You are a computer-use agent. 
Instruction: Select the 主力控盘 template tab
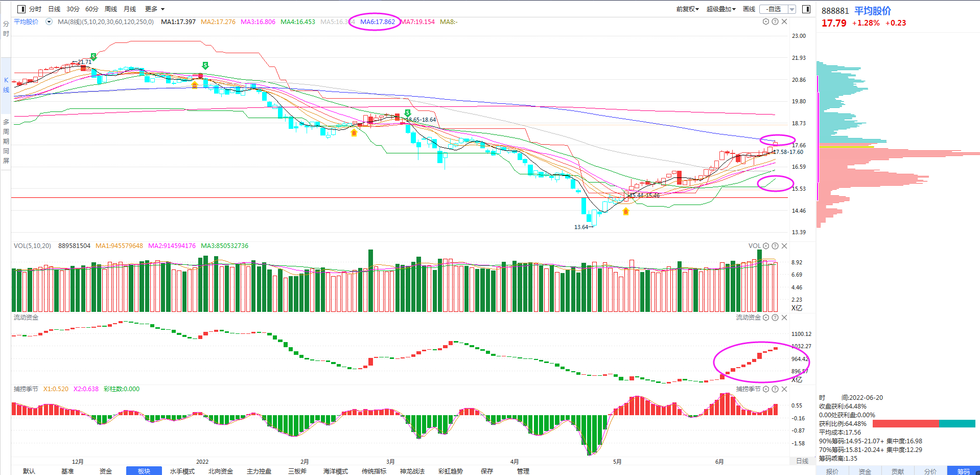tap(259, 471)
